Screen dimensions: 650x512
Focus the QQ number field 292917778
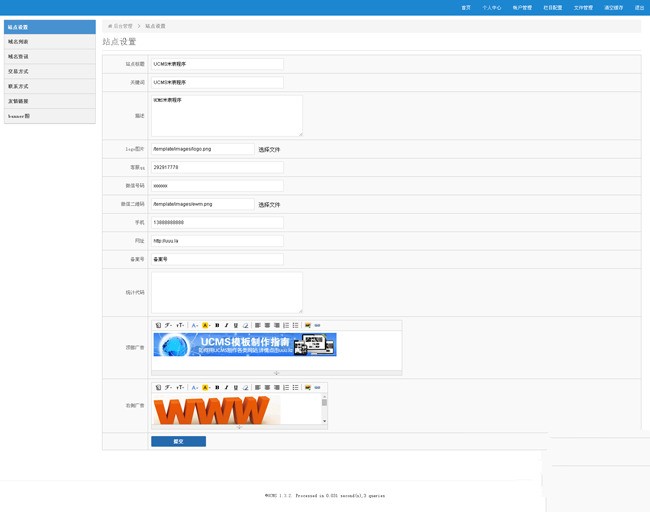tap(217, 167)
